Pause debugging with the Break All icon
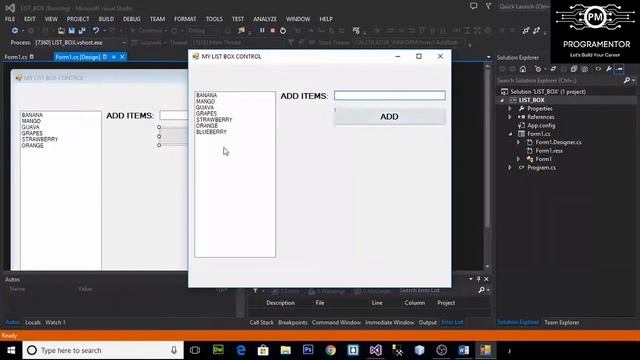 click(262, 30)
